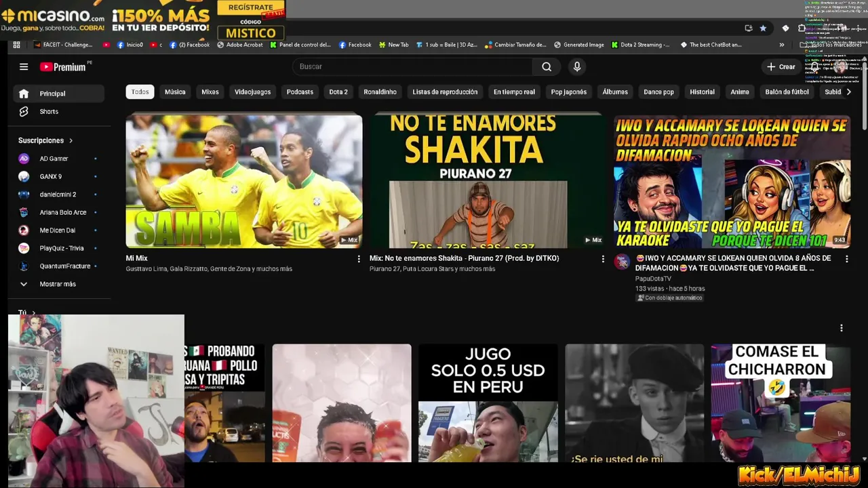Open Shorts in the sidebar

click(59, 111)
